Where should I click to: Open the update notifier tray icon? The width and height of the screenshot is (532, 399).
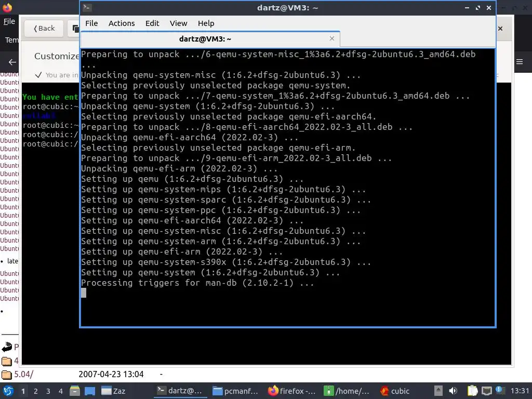coord(500,390)
